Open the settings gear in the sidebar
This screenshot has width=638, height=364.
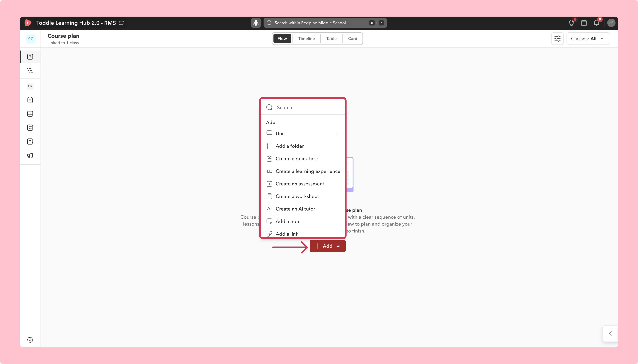[30, 340]
